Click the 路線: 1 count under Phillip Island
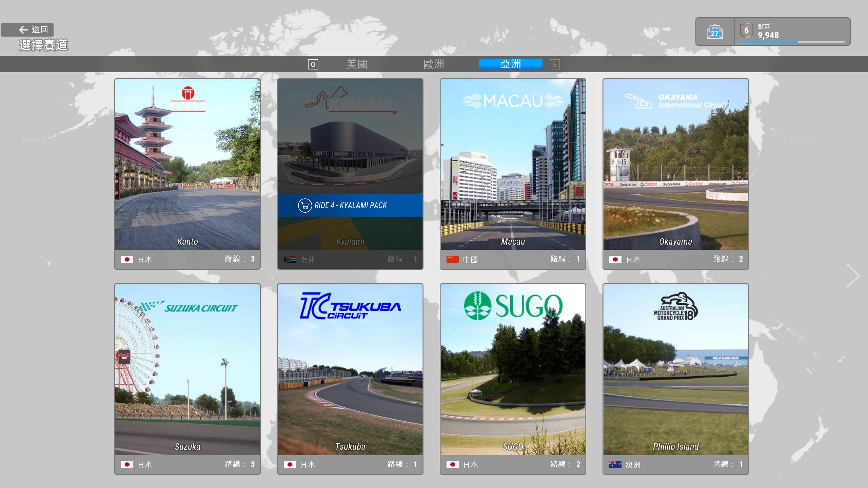The height and width of the screenshot is (488, 868). coord(728,464)
